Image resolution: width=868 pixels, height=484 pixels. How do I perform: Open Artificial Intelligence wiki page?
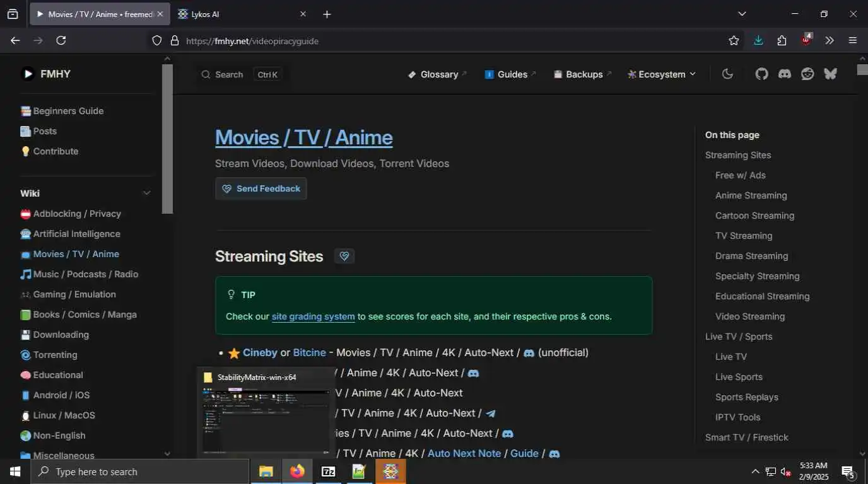pos(70,234)
